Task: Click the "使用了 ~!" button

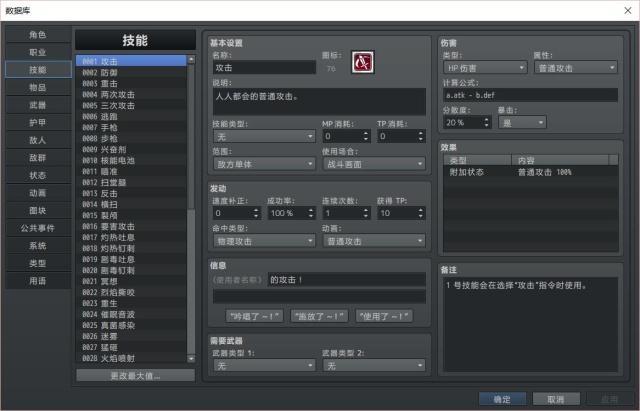Action: (384, 316)
